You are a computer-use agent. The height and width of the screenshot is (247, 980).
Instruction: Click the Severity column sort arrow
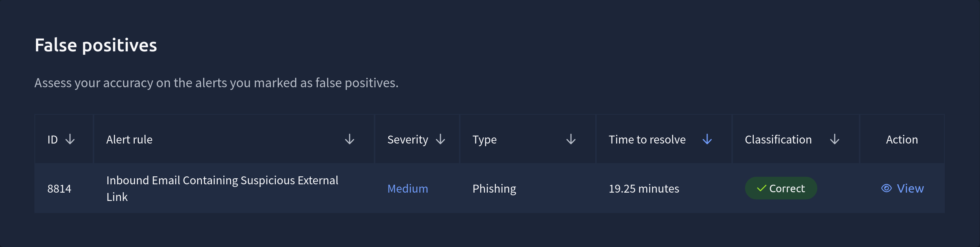click(440, 139)
